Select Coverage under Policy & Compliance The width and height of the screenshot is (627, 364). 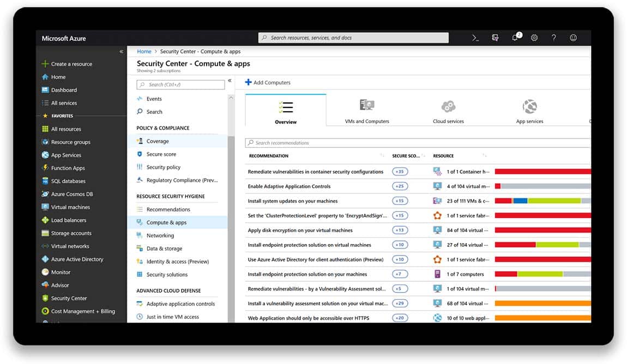pyautogui.click(x=158, y=140)
